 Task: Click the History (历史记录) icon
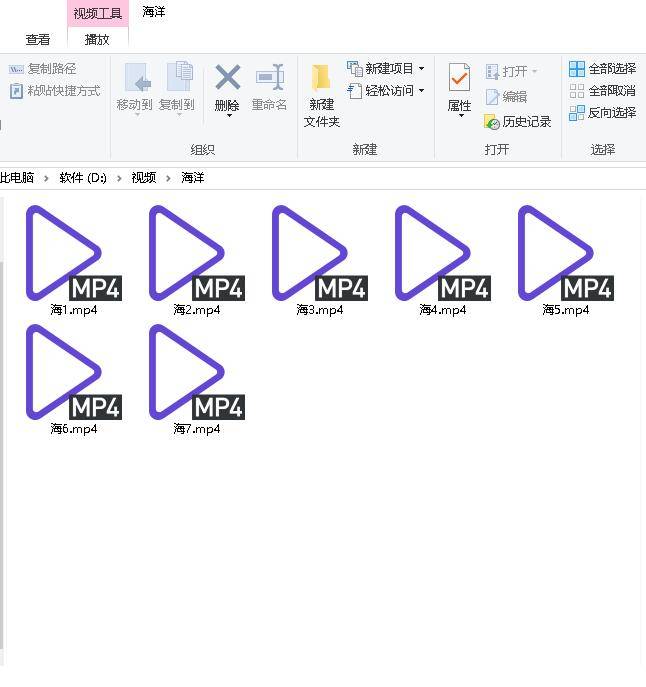492,122
